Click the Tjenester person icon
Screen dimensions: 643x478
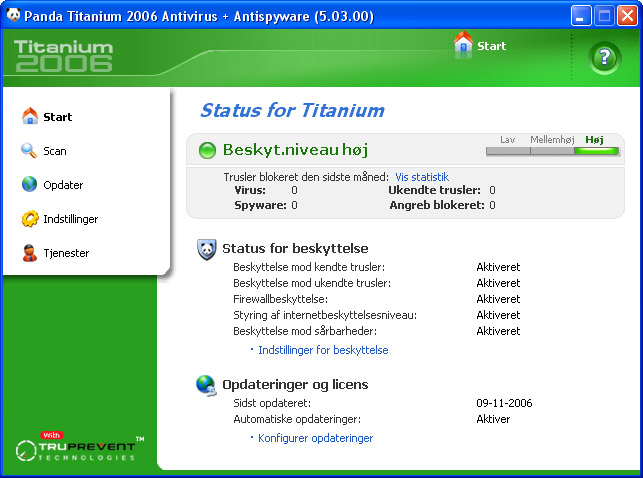tap(29, 253)
